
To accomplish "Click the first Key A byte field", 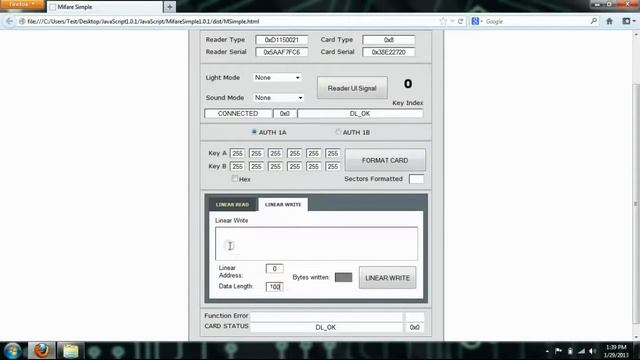I will 237,153.
